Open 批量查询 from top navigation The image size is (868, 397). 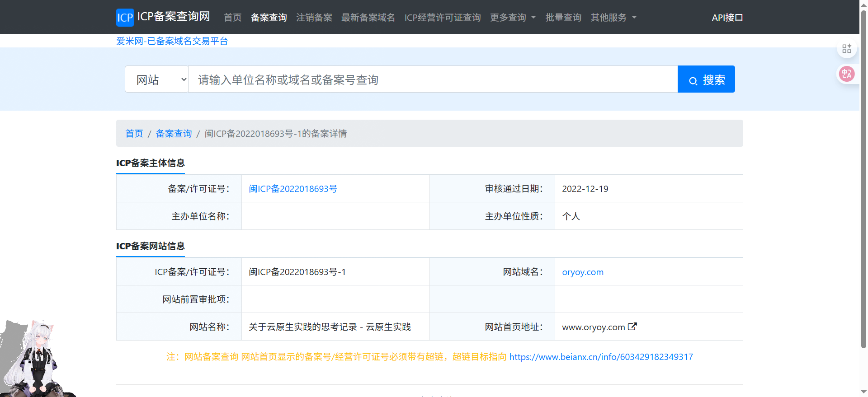563,18
